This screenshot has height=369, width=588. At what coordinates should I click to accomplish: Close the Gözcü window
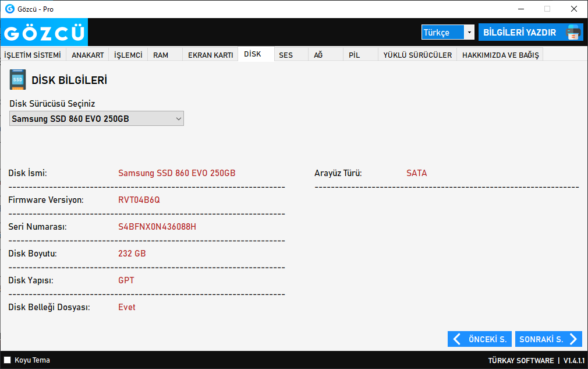tap(574, 9)
